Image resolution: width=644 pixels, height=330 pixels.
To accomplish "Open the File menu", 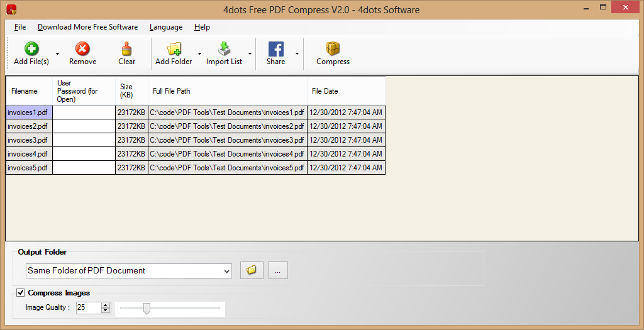I will click(20, 27).
